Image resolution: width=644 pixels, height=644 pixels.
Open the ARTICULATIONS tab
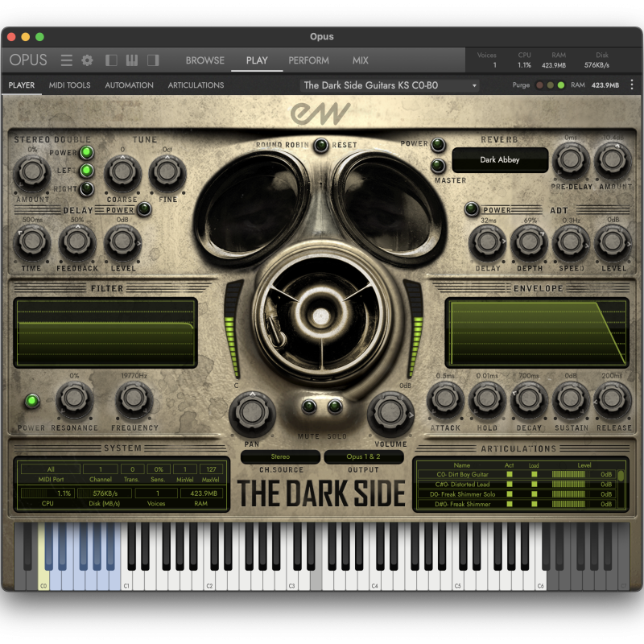[x=196, y=85]
